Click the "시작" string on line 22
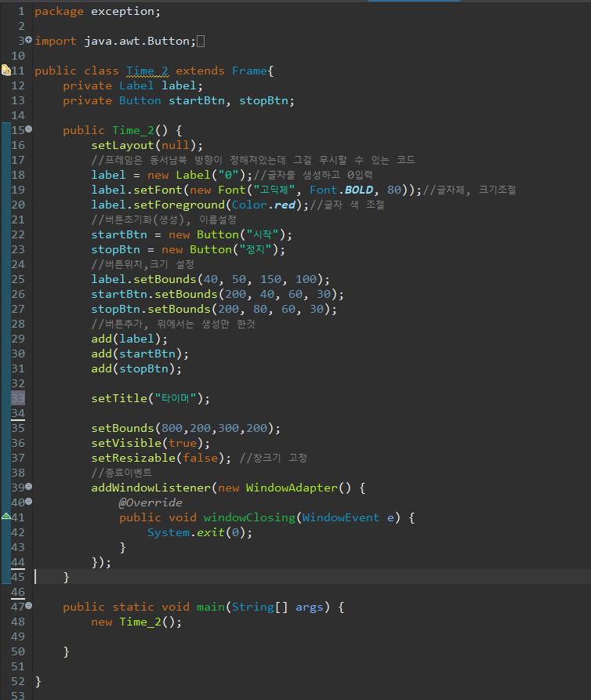 [263, 235]
